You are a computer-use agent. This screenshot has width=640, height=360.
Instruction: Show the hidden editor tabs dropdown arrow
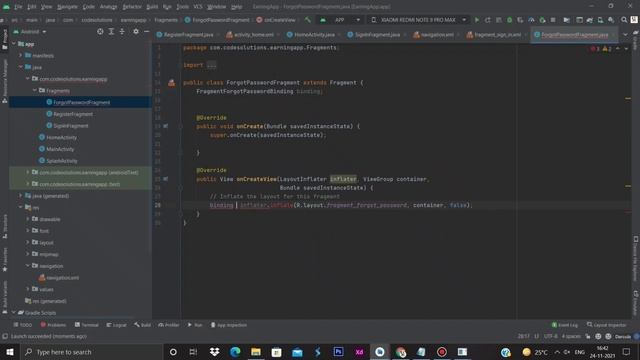click(625, 35)
